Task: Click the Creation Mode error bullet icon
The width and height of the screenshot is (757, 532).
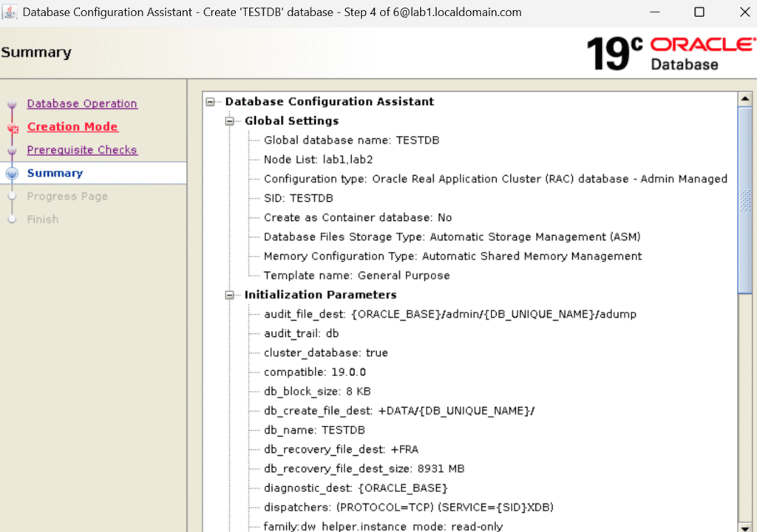Action: pyautogui.click(x=13, y=127)
